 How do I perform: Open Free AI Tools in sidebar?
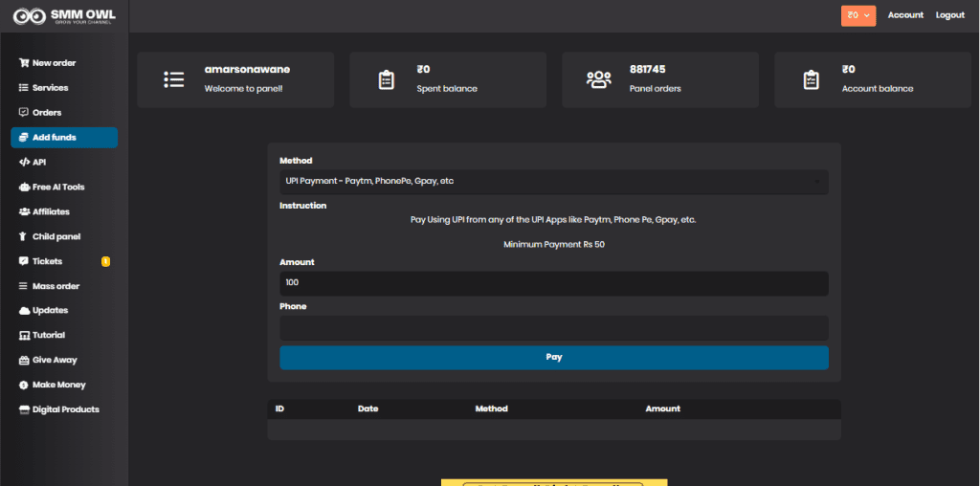point(58,188)
